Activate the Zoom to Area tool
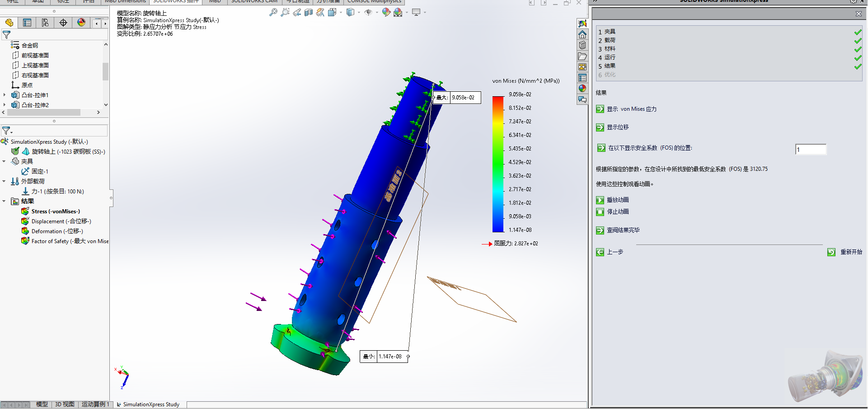The height and width of the screenshot is (409, 868). pyautogui.click(x=285, y=12)
